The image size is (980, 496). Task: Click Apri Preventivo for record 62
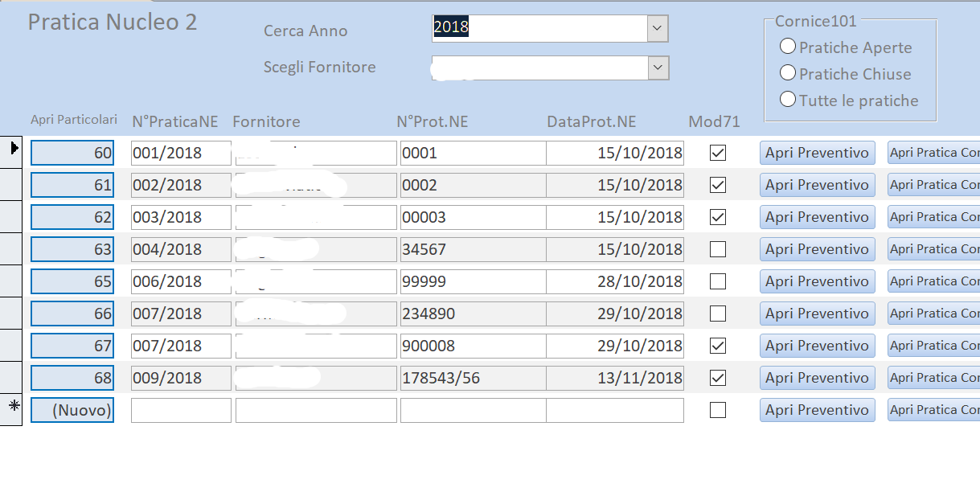tap(817, 217)
